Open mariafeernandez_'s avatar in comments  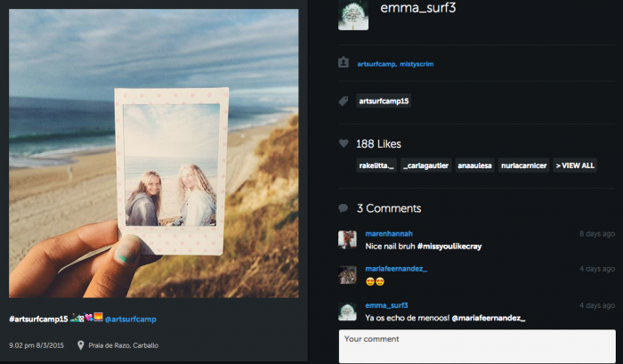coord(348,275)
